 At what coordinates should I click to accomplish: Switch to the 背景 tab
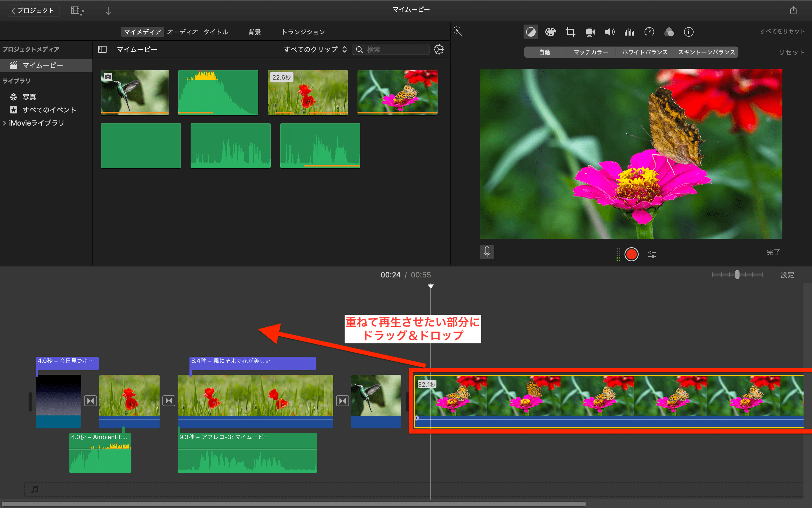coord(254,32)
